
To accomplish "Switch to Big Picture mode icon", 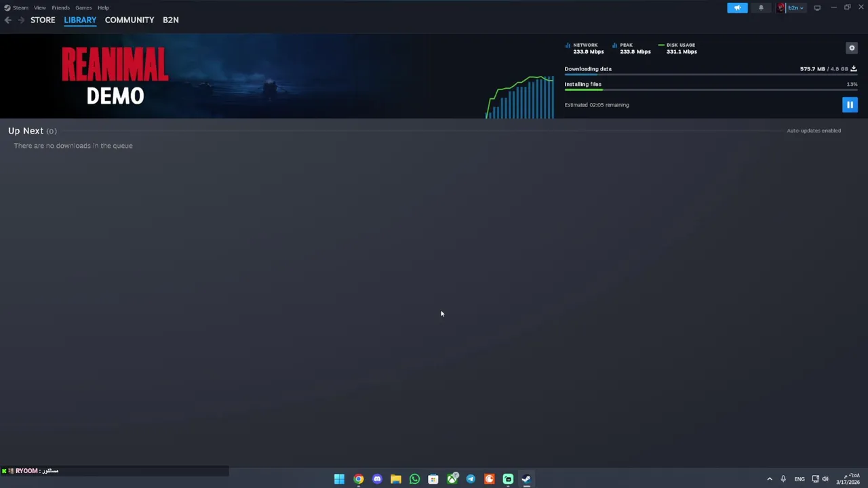I will [x=817, y=7].
